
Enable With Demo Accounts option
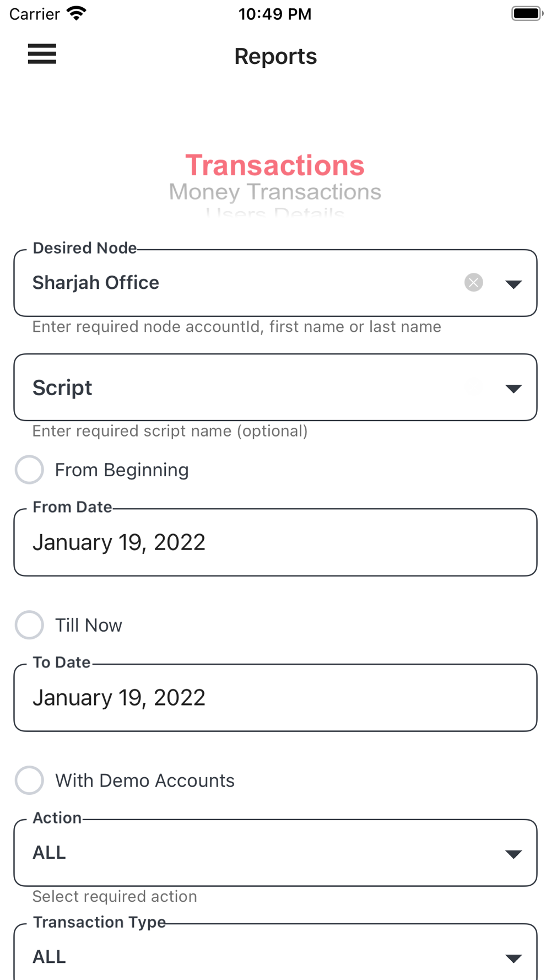click(29, 780)
